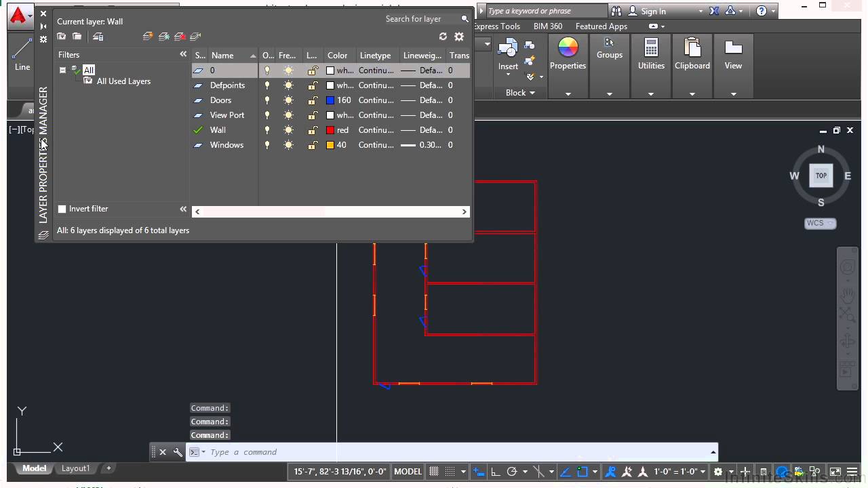Enable the Invert filter checkbox
Viewport: 868px width, 488px height.
[62, 209]
